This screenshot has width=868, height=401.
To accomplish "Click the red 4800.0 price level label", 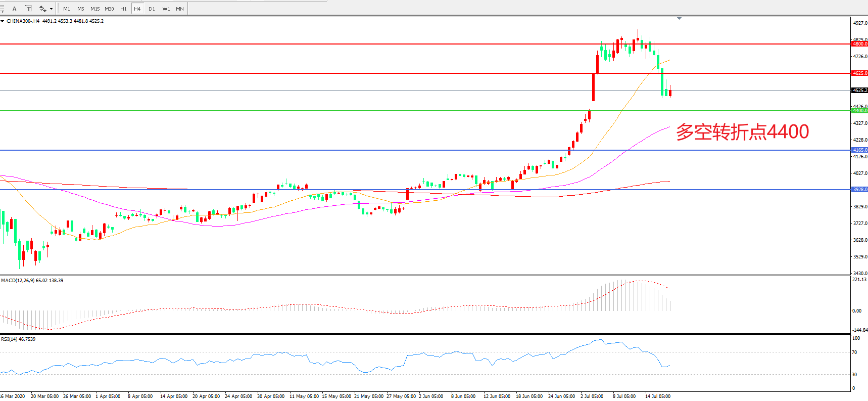I will 859,44.
